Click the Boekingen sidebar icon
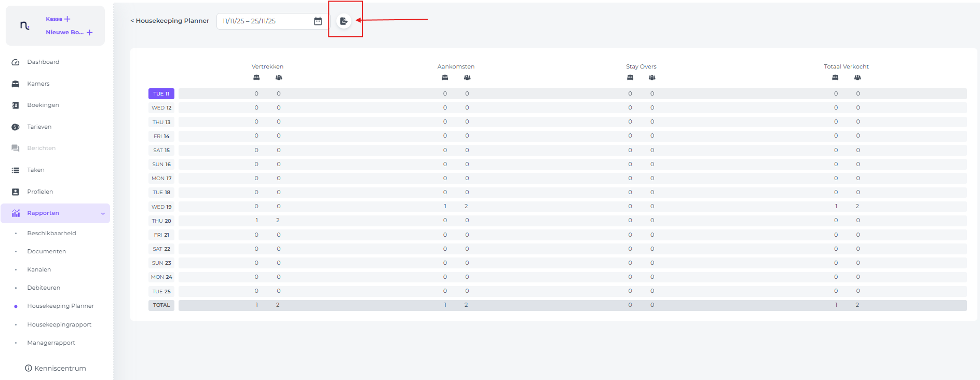Image resolution: width=980 pixels, height=380 pixels. click(x=16, y=105)
